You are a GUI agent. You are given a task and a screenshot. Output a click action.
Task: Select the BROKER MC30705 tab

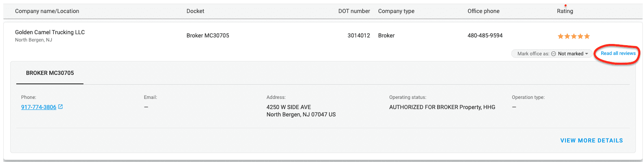(50, 73)
